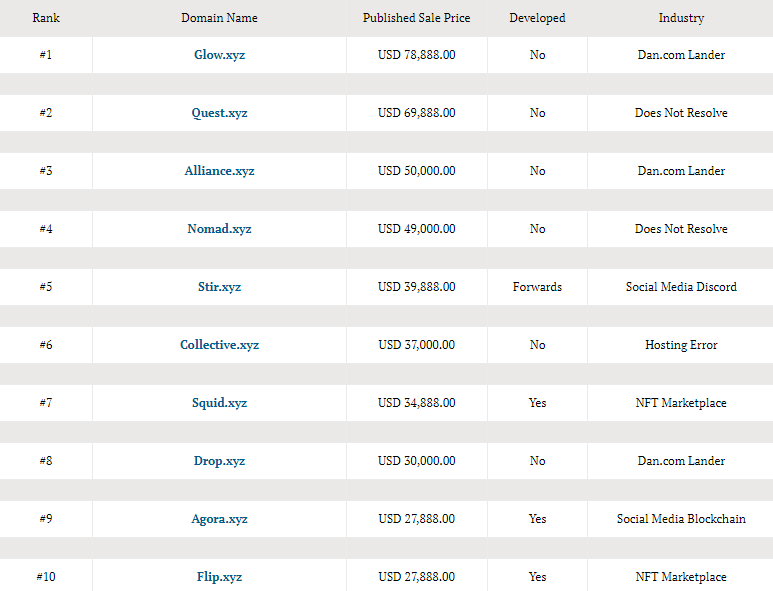Click the Published Sale Price header
This screenshot has width=773, height=591.
(416, 18)
